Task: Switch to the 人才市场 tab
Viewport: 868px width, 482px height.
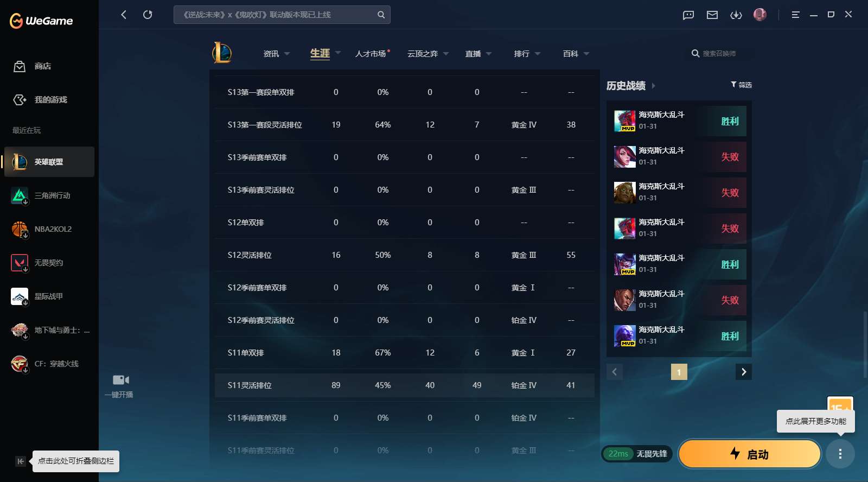Action: [371, 54]
